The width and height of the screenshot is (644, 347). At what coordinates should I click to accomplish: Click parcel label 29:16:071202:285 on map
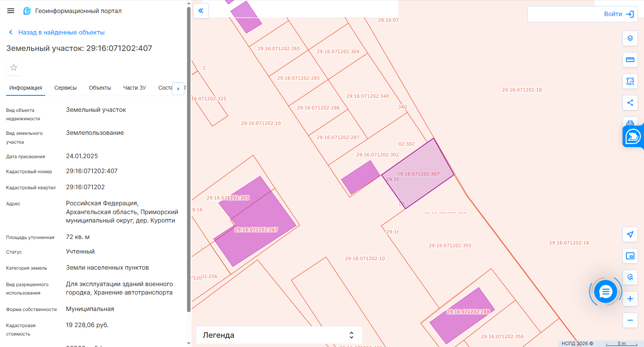[298, 78]
